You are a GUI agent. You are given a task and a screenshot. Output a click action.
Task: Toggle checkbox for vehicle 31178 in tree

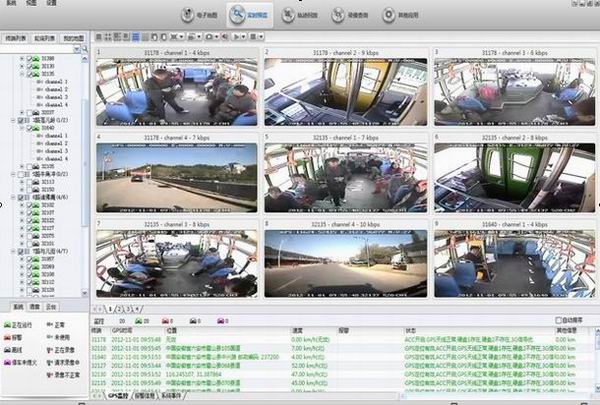click(31, 74)
